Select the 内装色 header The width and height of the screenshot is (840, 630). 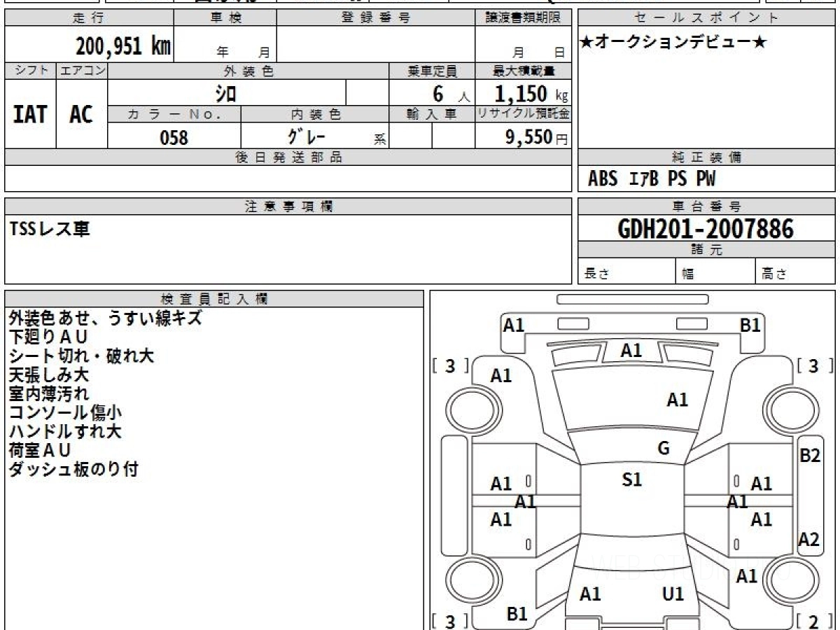point(316,114)
